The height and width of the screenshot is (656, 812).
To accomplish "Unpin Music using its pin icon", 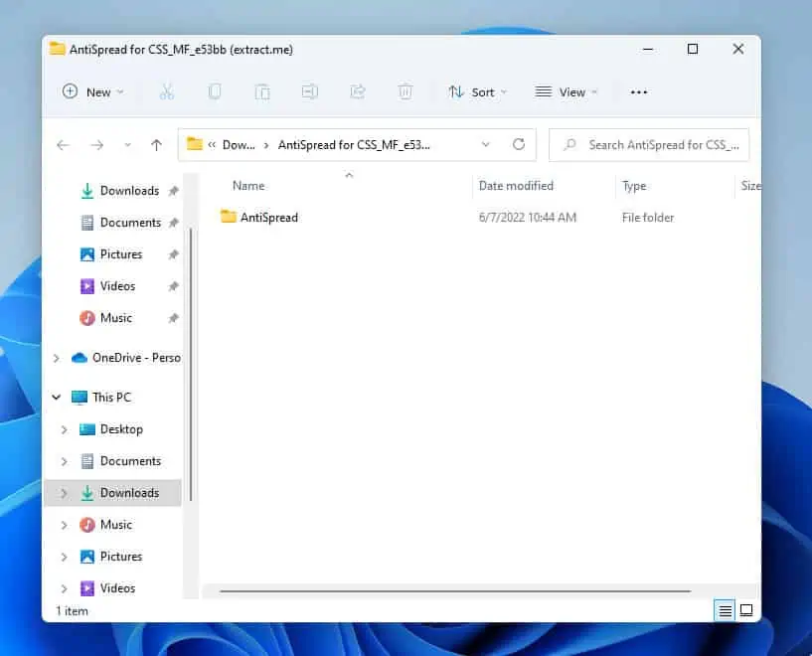I will (x=174, y=318).
